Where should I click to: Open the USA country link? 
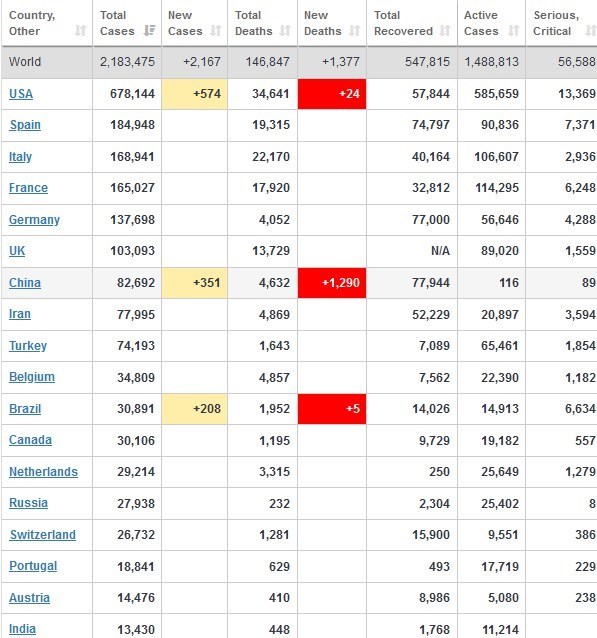(x=21, y=94)
